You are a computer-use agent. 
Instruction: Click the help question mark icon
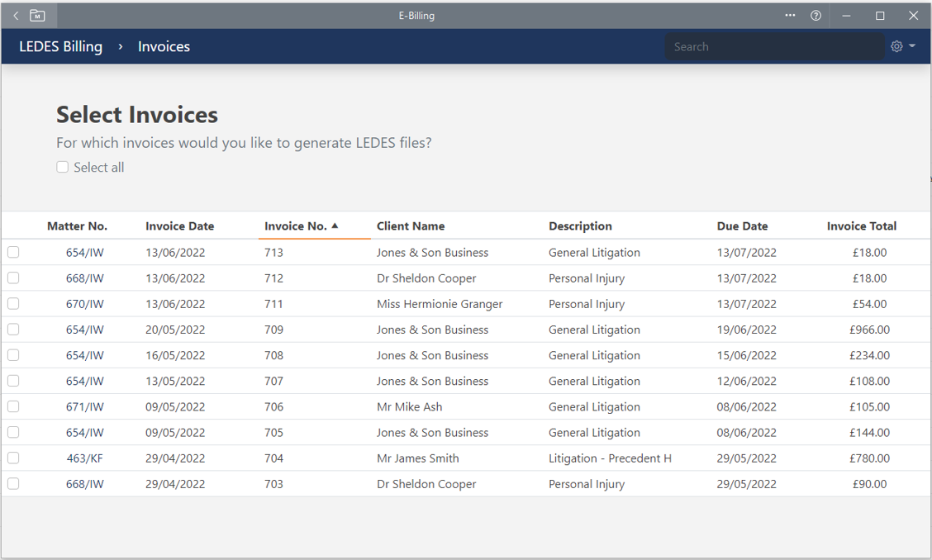pyautogui.click(x=815, y=16)
